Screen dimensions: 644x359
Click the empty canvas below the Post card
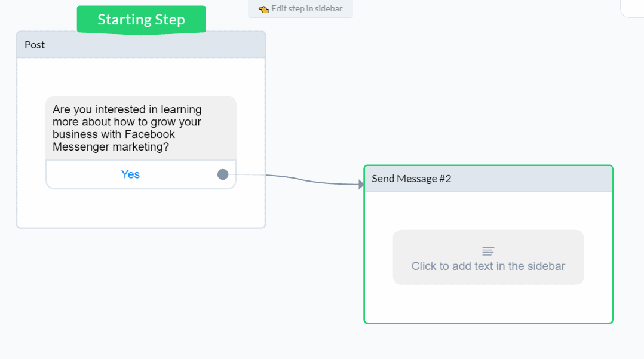point(141,287)
